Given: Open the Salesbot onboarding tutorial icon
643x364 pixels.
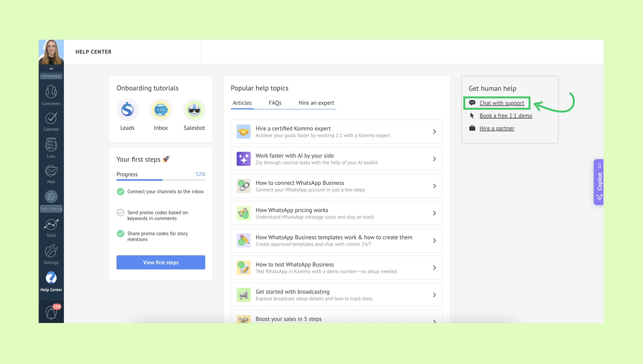Looking at the screenshot, I should 194,110.
